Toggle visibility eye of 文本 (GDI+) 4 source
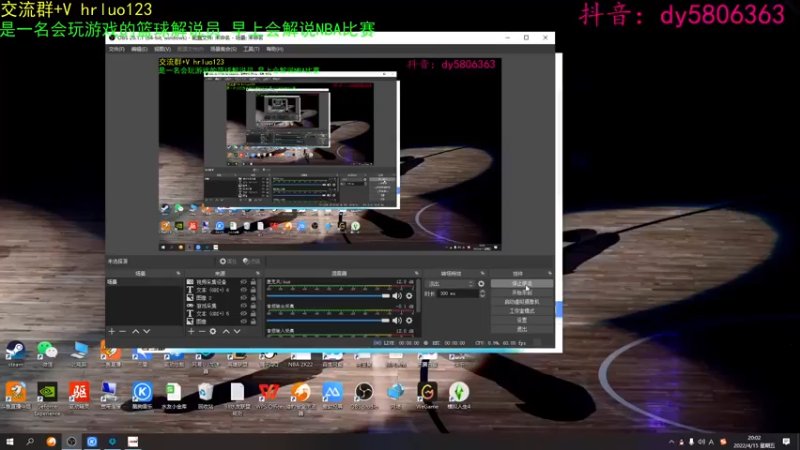800x450 pixels. [x=243, y=290]
